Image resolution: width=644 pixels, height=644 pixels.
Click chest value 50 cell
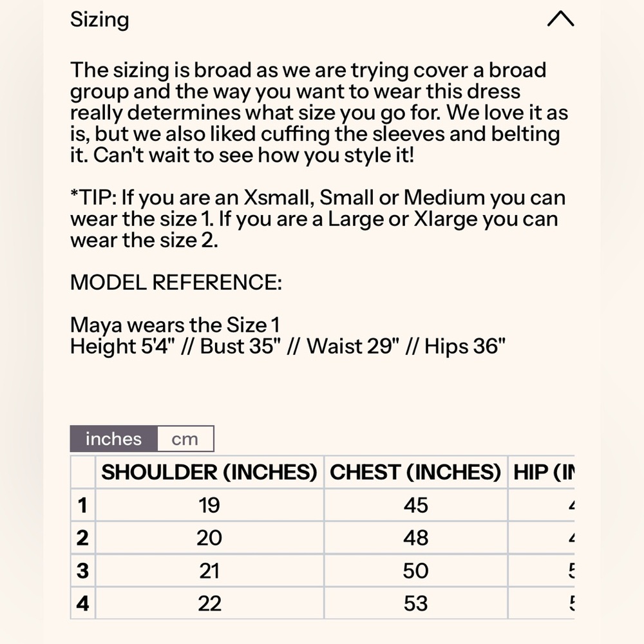[x=415, y=571]
